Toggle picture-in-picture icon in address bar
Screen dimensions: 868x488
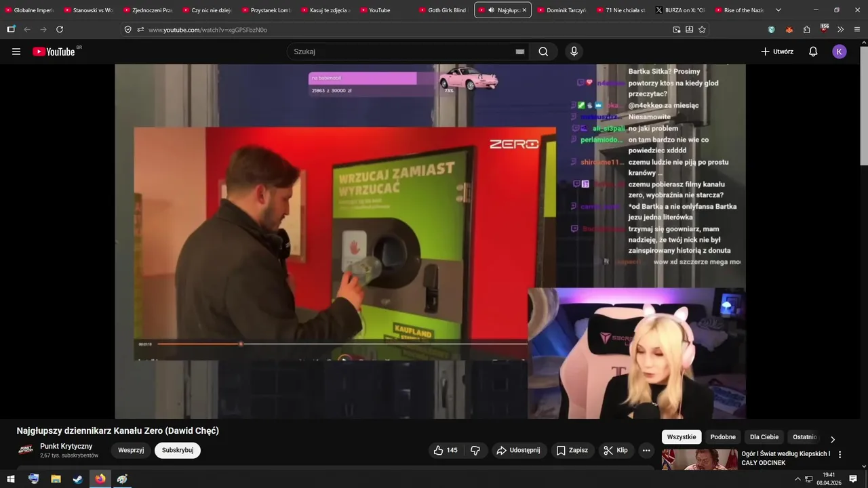point(677,30)
